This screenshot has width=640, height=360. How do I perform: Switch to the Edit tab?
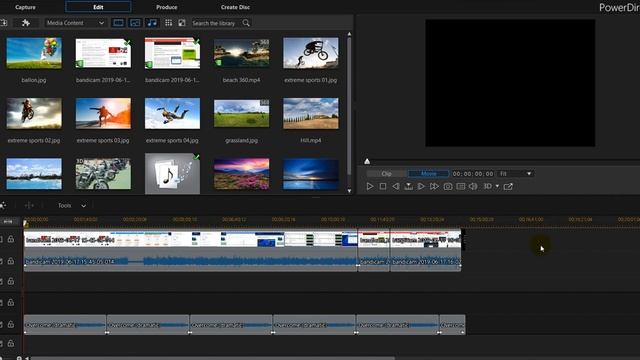coord(98,7)
